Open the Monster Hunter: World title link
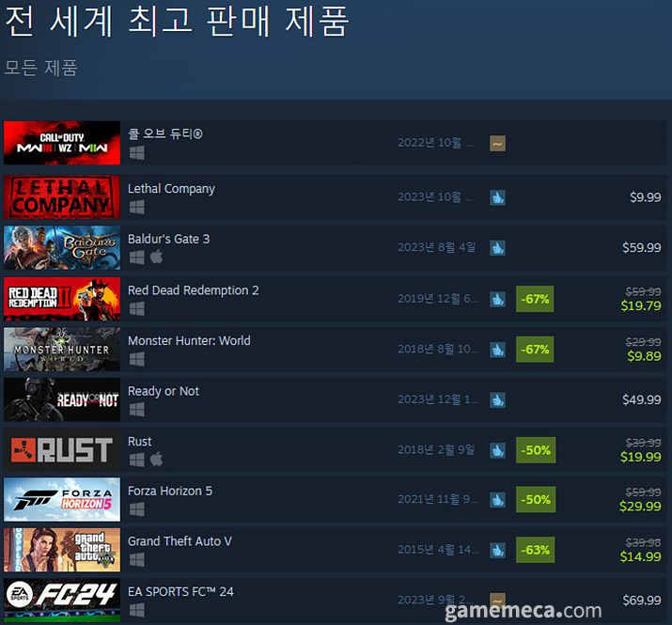The width and height of the screenshot is (672, 625). [189, 340]
